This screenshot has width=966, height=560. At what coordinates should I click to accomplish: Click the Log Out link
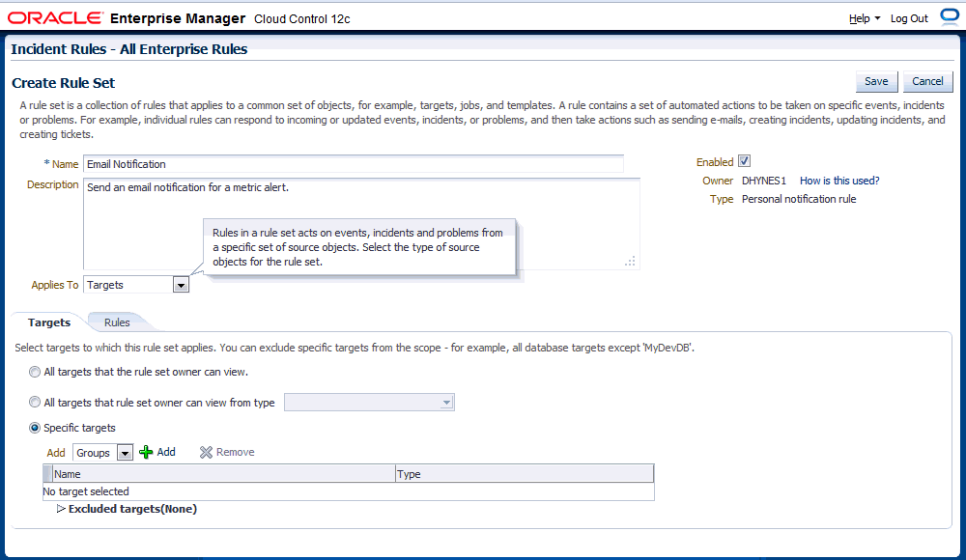coord(909,18)
